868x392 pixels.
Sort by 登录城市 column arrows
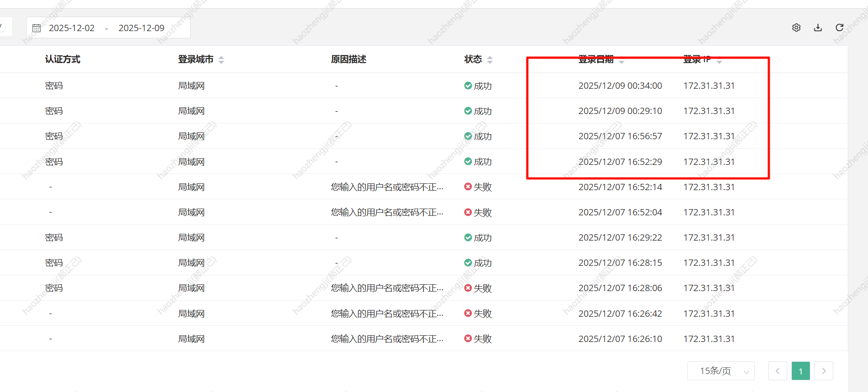tap(221, 59)
